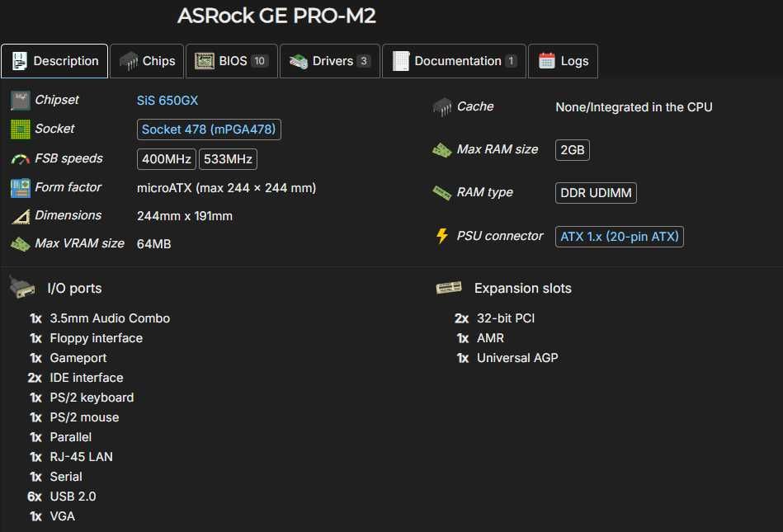Screen dimensions: 783x532
Task: Click the Drivers count badge 3
Action: pos(364,61)
